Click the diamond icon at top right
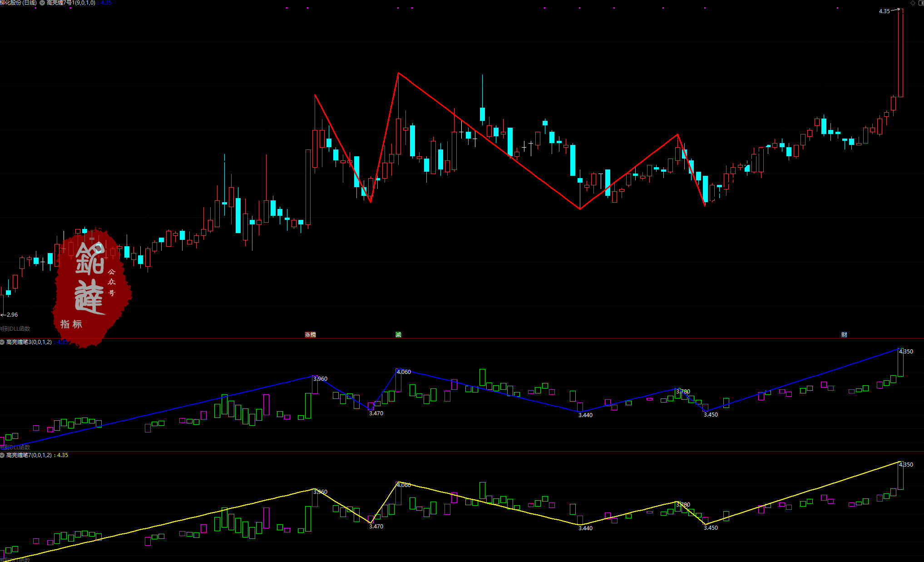The width and height of the screenshot is (924, 562). click(913, 3)
